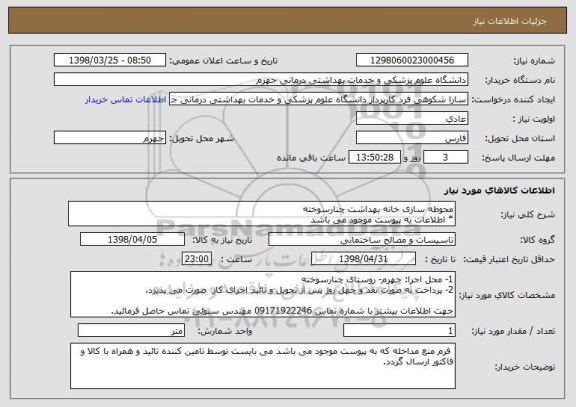Click the label مشخصات کالای مورد نیاز
The width and height of the screenshot is (576, 407).
coord(507,295)
